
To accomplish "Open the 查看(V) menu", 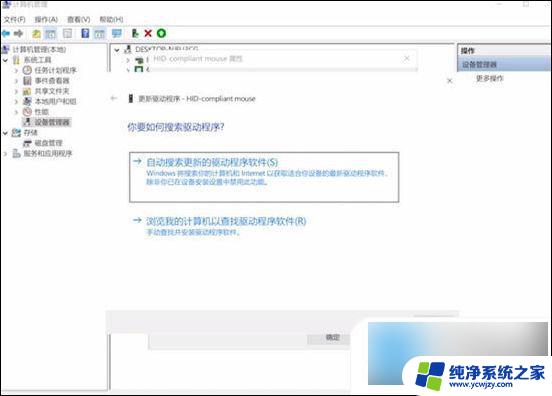I will (x=79, y=19).
